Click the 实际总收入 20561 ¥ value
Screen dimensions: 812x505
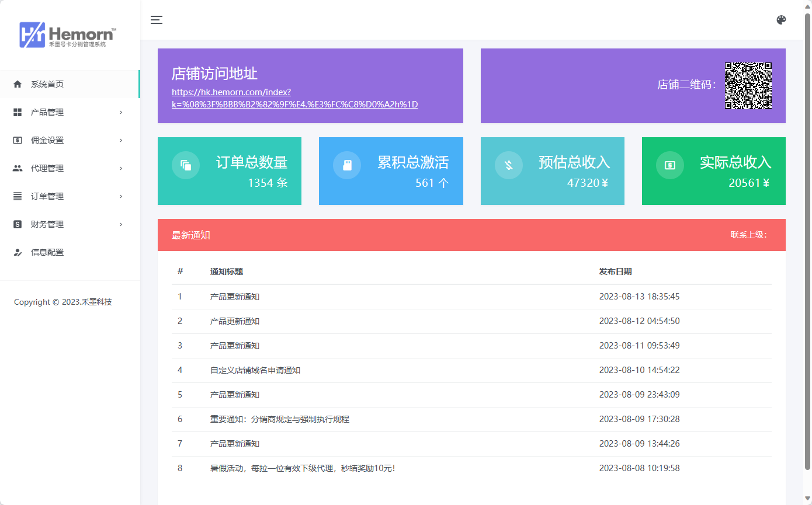pos(749,183)
